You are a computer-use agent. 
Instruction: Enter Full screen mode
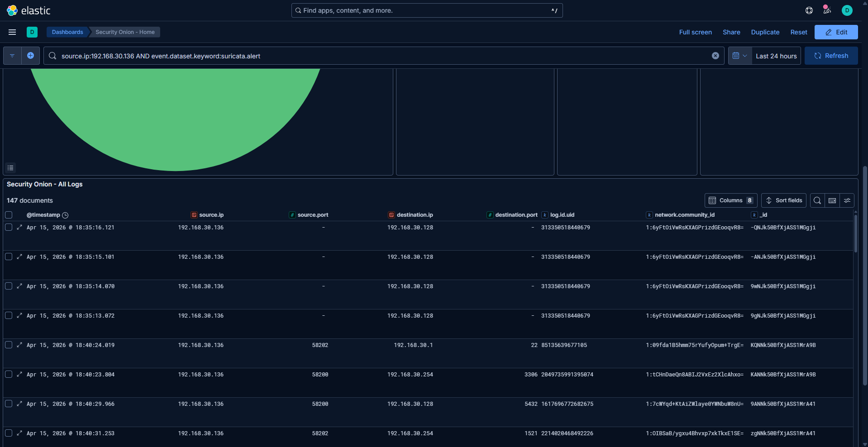(695, 32)
